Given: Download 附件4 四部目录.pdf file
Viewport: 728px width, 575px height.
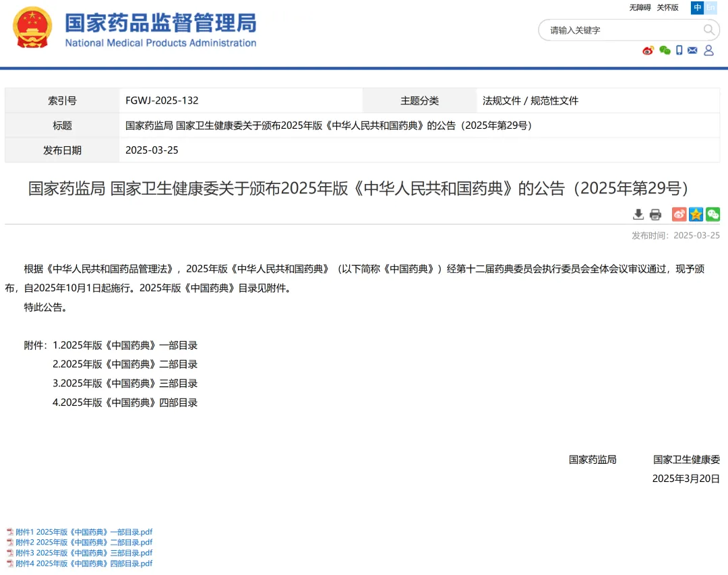Looking at the screenshot, I should 84,564.
